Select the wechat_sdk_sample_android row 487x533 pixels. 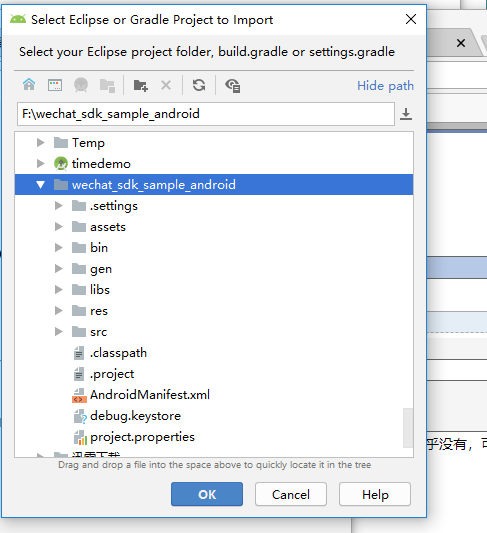coord(214,185)
